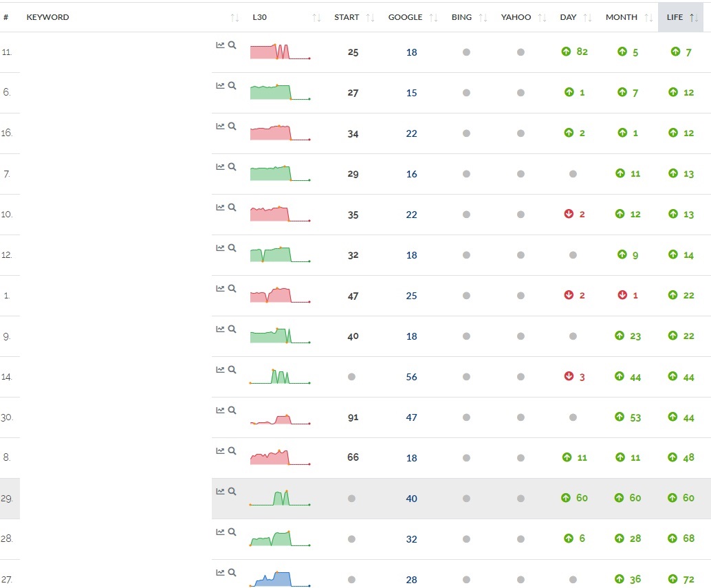Open the chart icon in row 27

[220, 572]
